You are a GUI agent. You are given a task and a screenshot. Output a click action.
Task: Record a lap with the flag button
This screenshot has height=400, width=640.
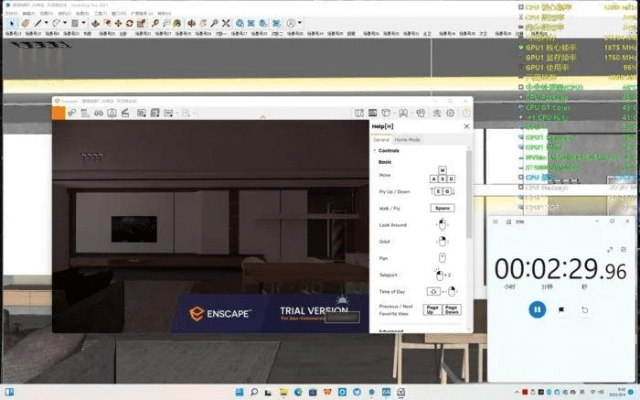pyautogui.click(x=561, y=310)
